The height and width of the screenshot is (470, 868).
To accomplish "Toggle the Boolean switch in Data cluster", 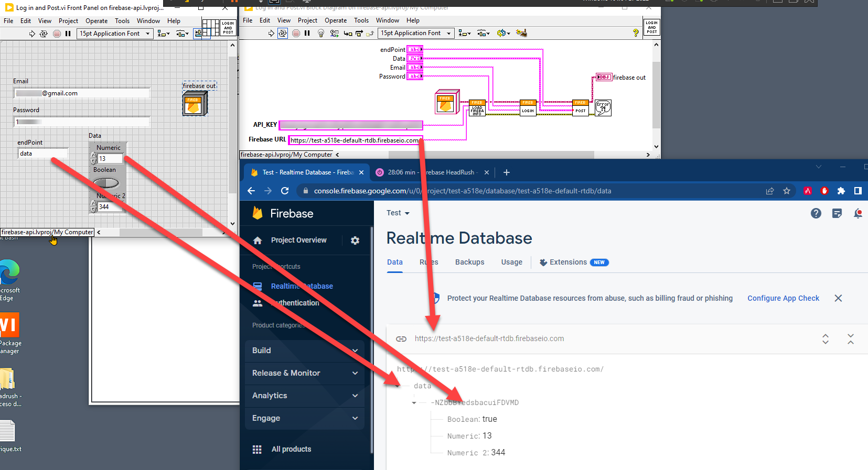I will 106,182.
